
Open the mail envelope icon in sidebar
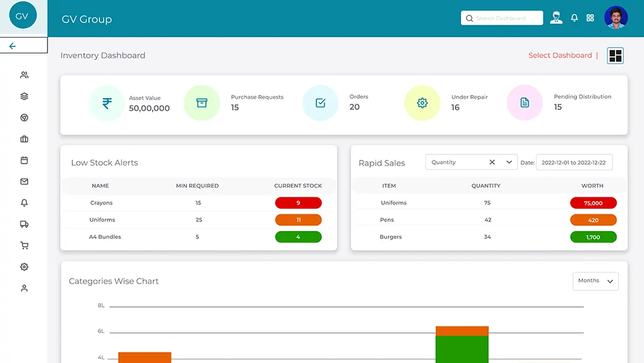24,181
